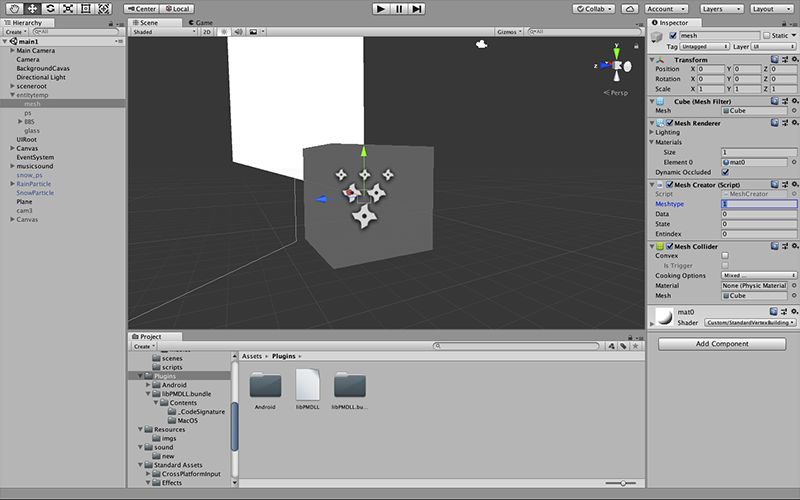This screenshot has height=500, width=800.
Task: Toggle the Mesh Creator script checkbox
Action: 669,185
